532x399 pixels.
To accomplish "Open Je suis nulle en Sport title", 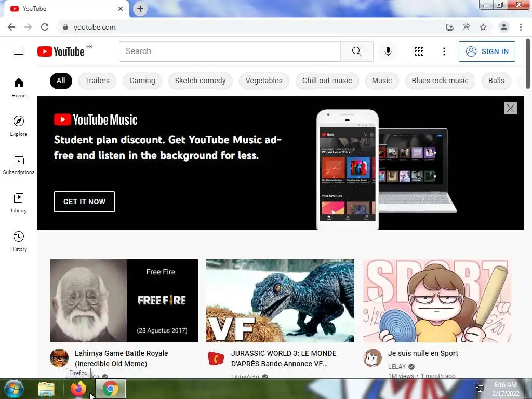I will tap(423, 353).
